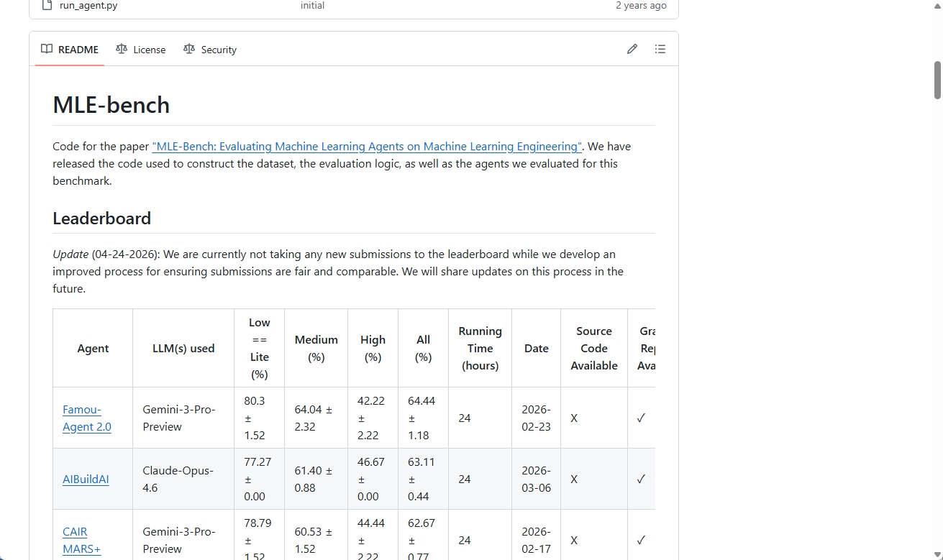The height and width of the screenshot is (560, 943).
Task: Click the vertical page scrollbar thumb
Action: pos(938,80)
